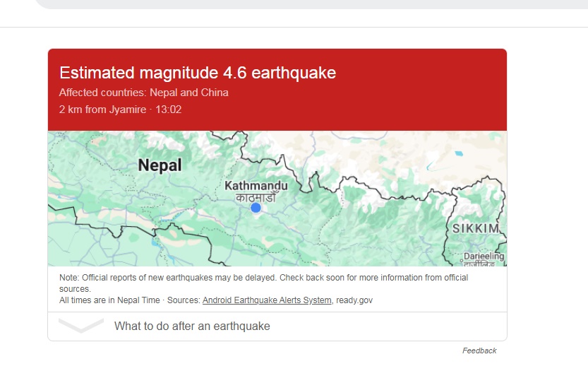Click the Devanagari Kathmandu text on map
Viewport: 588px width, 371px height.
256,197
